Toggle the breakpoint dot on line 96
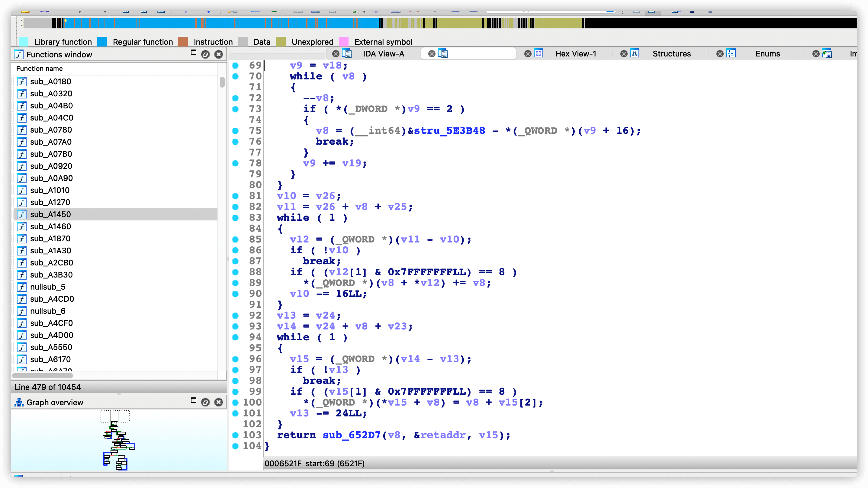The height and width of the screenshot is (488, 868). [235, 359]
